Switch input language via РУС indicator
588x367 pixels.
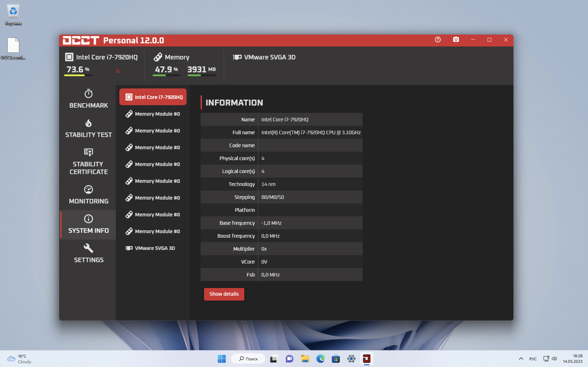(533, 359)
